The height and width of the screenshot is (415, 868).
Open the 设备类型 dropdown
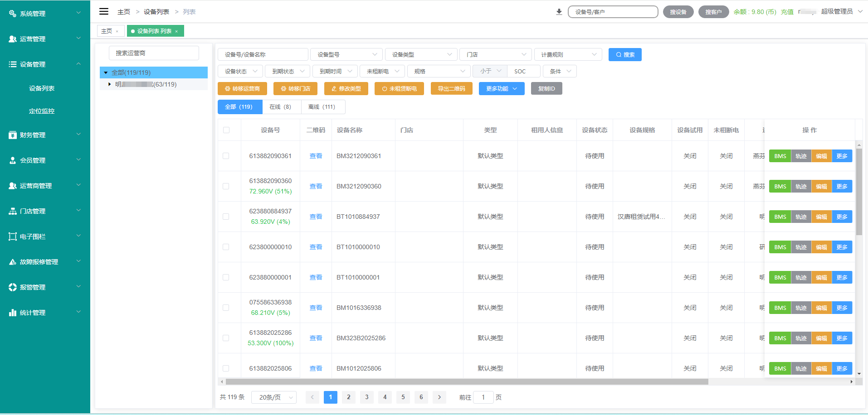[x=421, y=54]
